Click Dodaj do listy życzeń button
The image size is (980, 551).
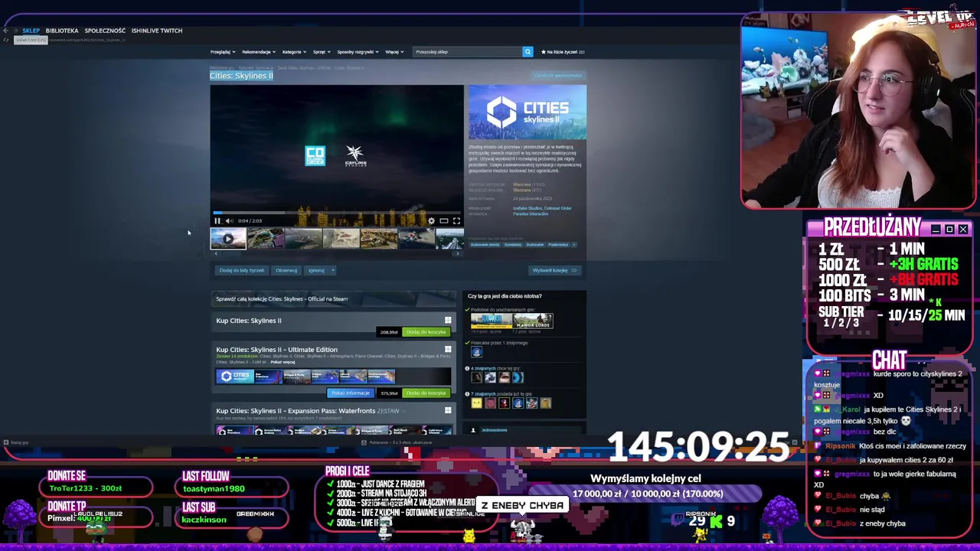click(242, 270)
